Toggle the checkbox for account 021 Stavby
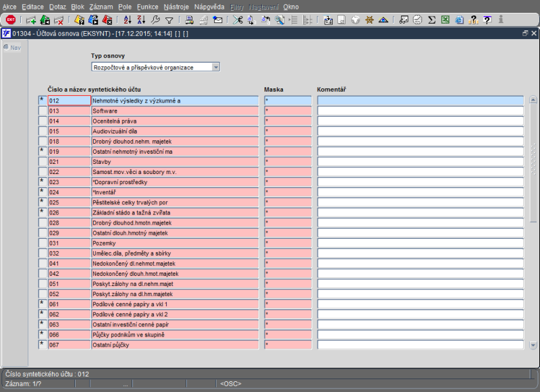This screenshot has height=392, width=540. pyautogui.click(x=42, y=162)
